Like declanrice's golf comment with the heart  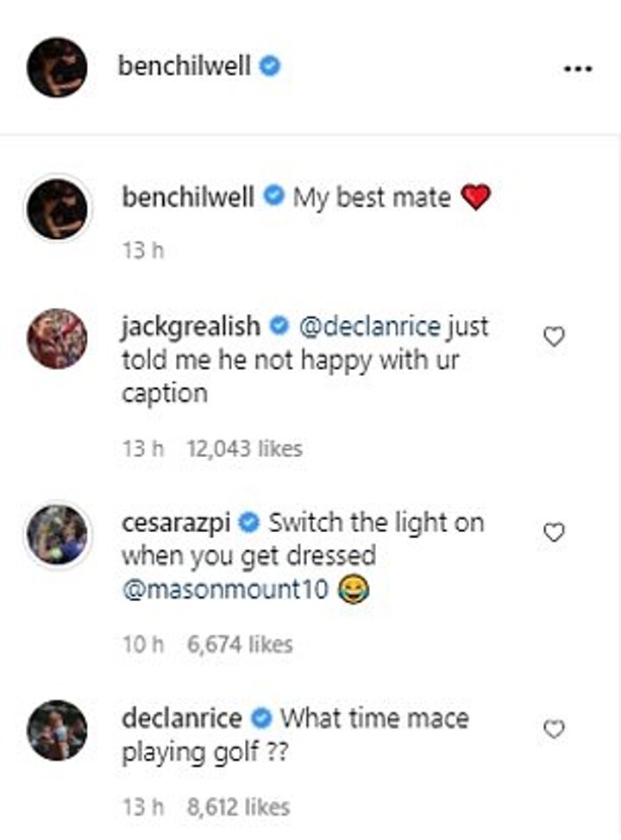click(x=554, y=730)
